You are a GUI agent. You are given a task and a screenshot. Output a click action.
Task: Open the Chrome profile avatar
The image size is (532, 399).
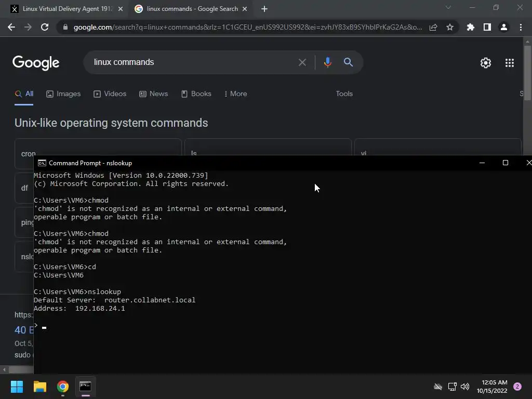pyautogui.click(x=503, y=27)
